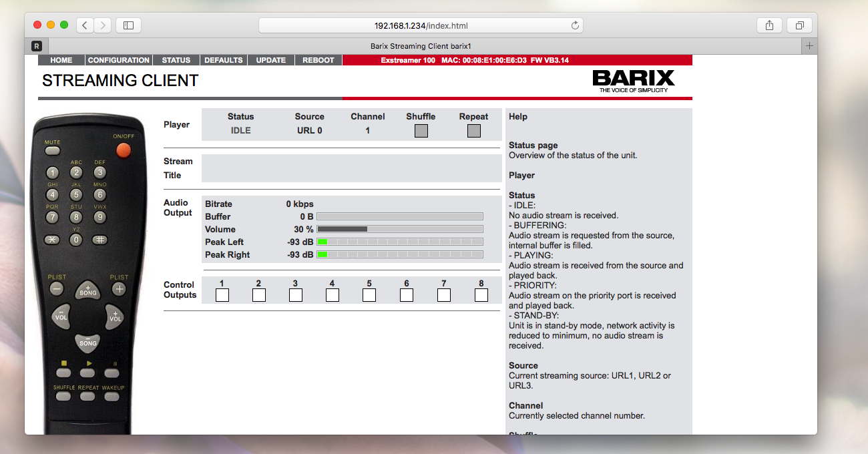Click the Volume level bar
Screen dimensions: 868x454
400,229
